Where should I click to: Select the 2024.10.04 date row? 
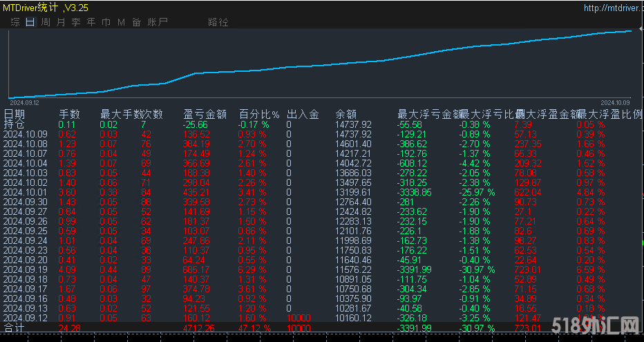click(26, 164)
